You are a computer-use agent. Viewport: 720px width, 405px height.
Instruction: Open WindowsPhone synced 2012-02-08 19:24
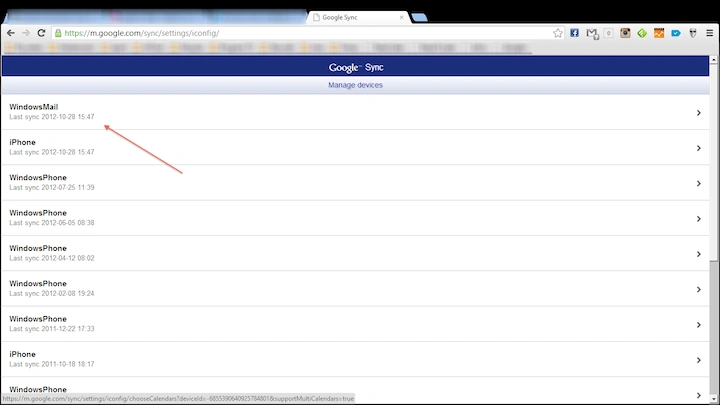click(x=355, y=289)
